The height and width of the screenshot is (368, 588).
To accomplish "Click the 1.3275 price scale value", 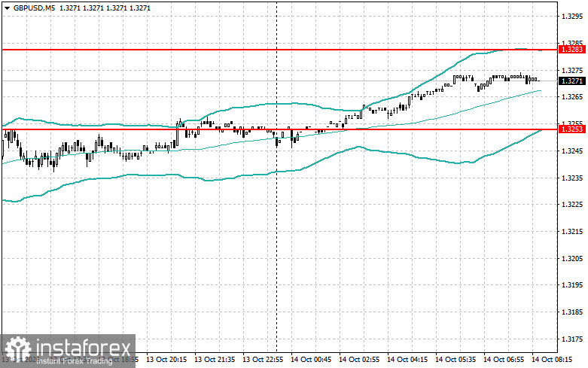I will [572, 70].
